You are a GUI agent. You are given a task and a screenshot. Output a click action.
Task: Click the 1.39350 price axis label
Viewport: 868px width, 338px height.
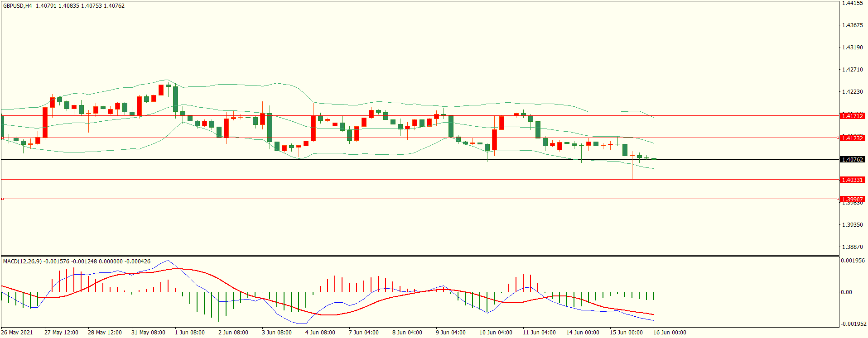tap(852, 224)
